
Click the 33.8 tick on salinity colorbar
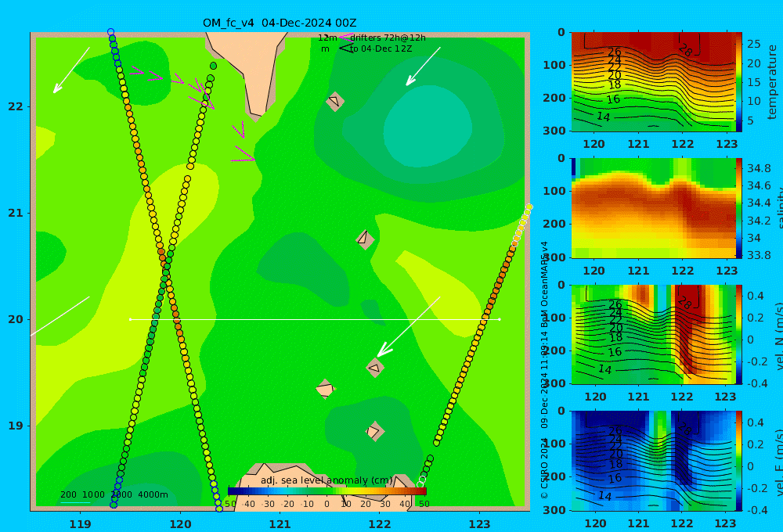pyautogui.click(x=759, y=255)
